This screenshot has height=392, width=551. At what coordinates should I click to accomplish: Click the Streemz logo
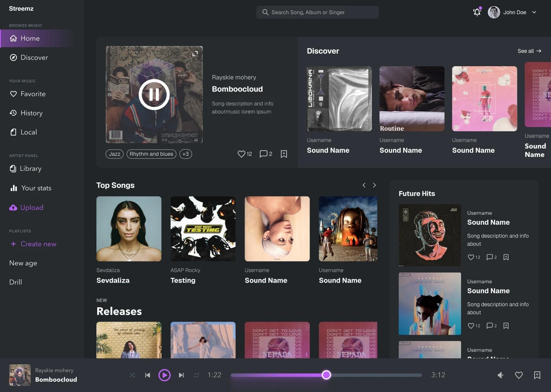(x=21, y=8)
